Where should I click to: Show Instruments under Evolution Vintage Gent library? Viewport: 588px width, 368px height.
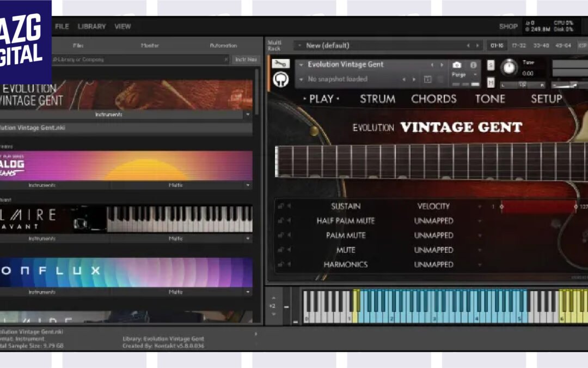[x=109, y=114]
